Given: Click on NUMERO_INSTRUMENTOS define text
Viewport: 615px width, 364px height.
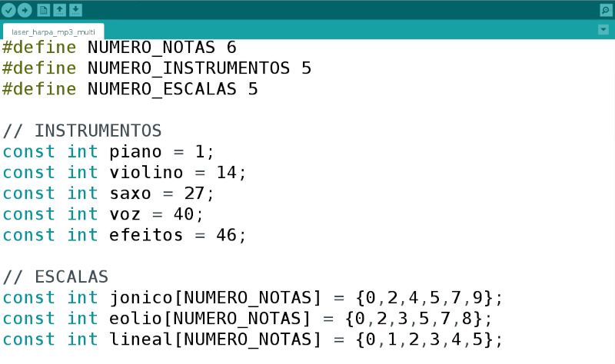Looking at the screenshot, I should click(x=188, y=68).
